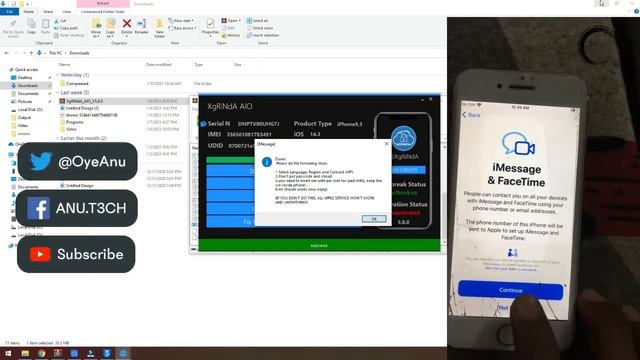Click Cut in the Clipboard group
This screenshot has width=640, height=360.
point(60,20)
